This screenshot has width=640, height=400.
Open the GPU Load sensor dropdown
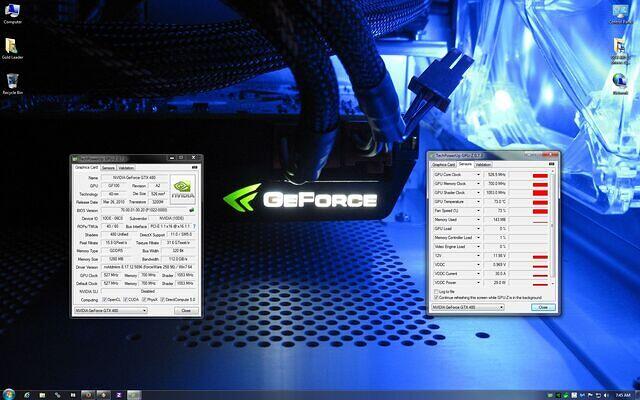pos(478,229)
